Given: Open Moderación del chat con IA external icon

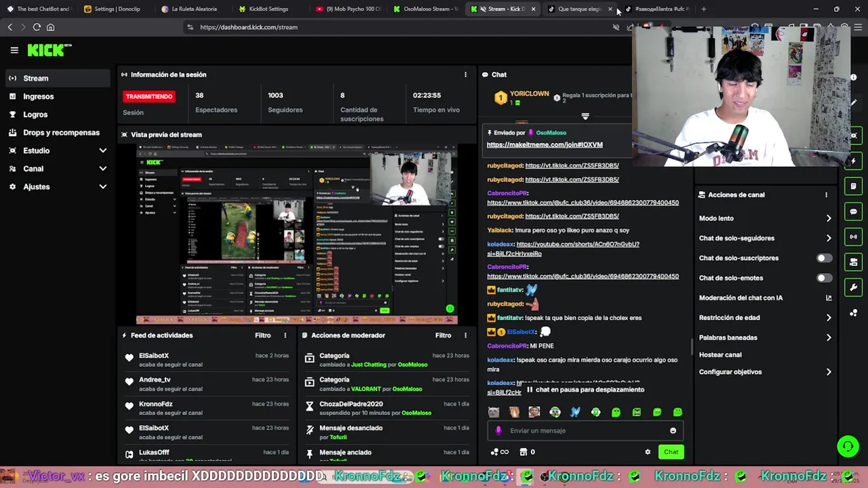Looking at the screenshot, I should click(829, 298).
